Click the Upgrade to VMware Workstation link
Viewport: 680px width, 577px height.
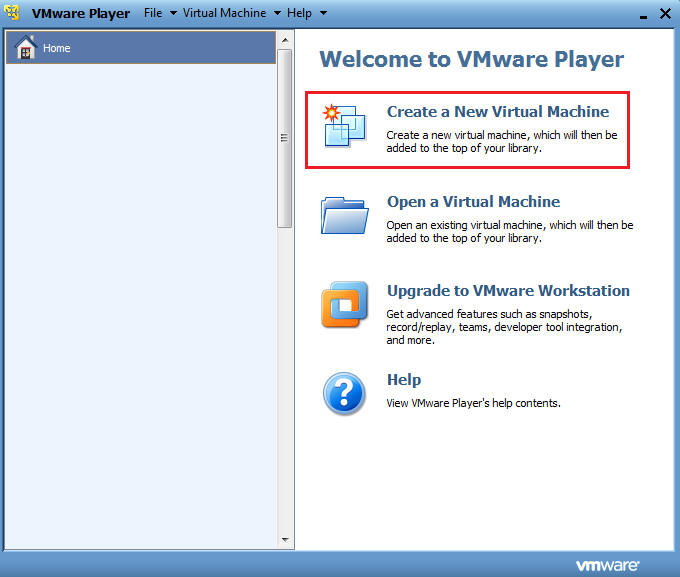508,291
